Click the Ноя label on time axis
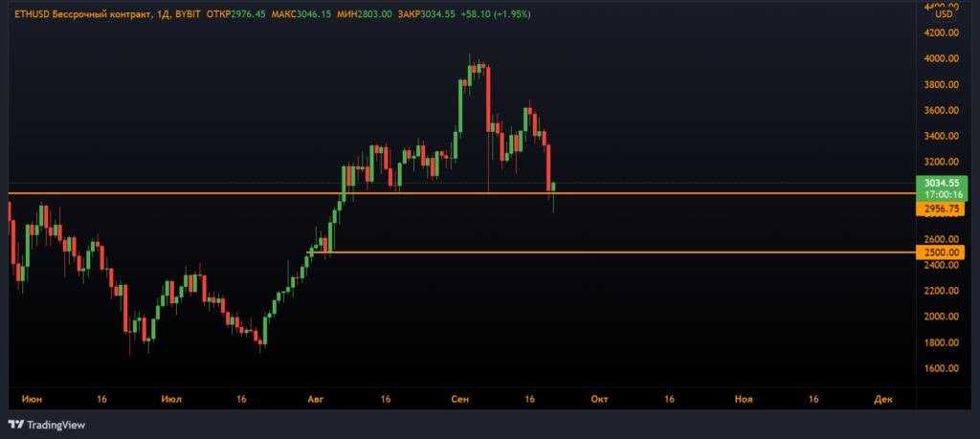980x439 pixels. tap(743, 397)
